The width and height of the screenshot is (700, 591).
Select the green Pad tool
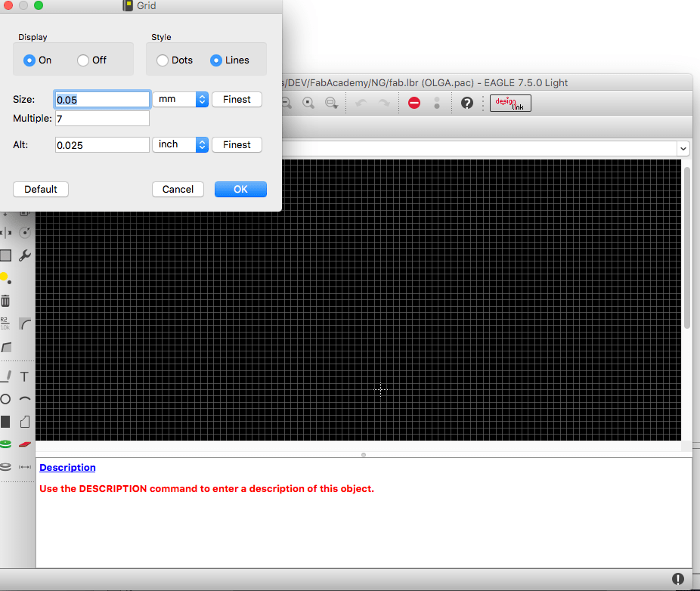coord(5,444)
